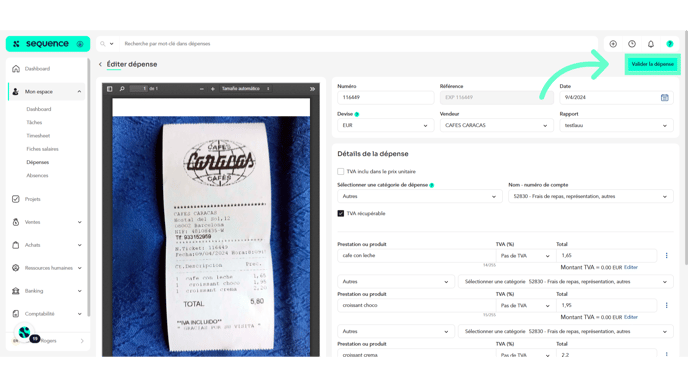The height and width of the screenshot is (387, 688).
Task: Open the Date calendar icon
Action: 665,97
